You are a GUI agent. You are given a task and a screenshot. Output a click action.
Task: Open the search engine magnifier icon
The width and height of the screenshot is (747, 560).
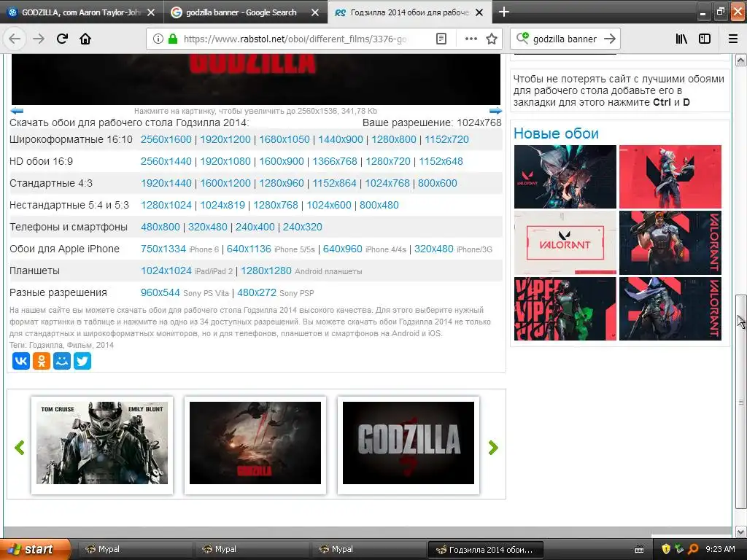coord(522,38)
